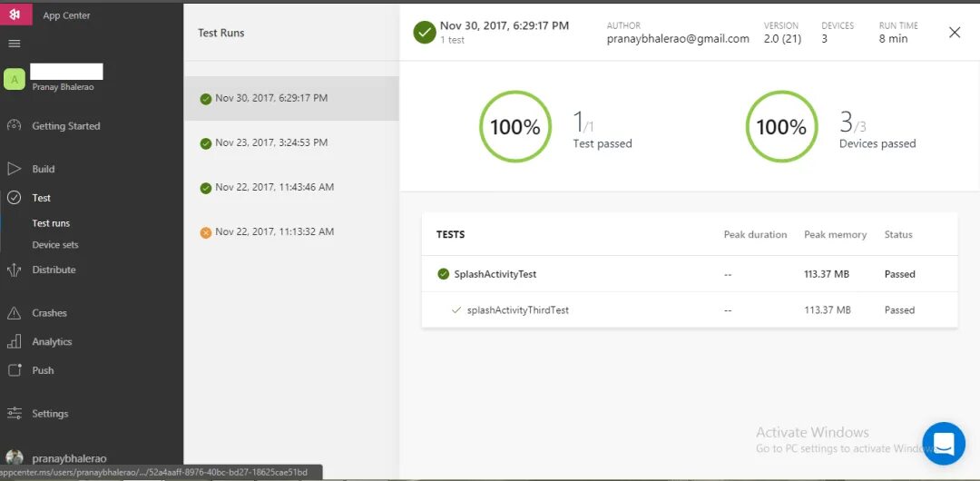Click SplashActivityTest Passed status
The image size is (980, 481).
[x=899, y=274]
